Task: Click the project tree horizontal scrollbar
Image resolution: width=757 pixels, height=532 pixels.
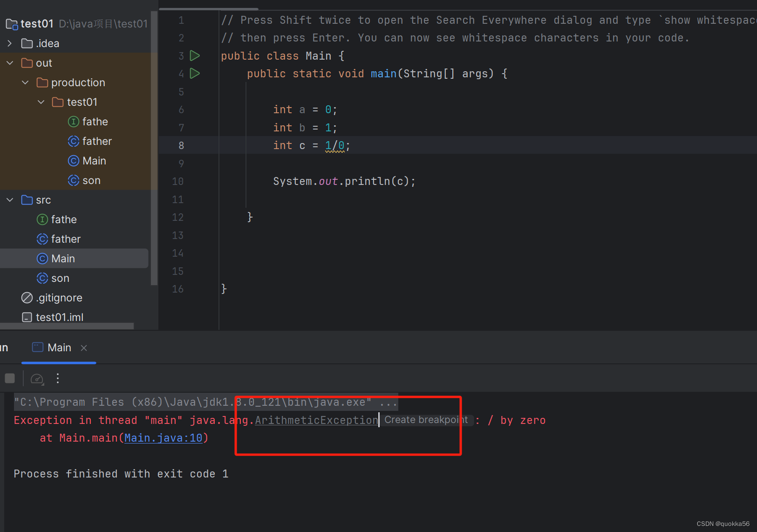Action: 67,326
